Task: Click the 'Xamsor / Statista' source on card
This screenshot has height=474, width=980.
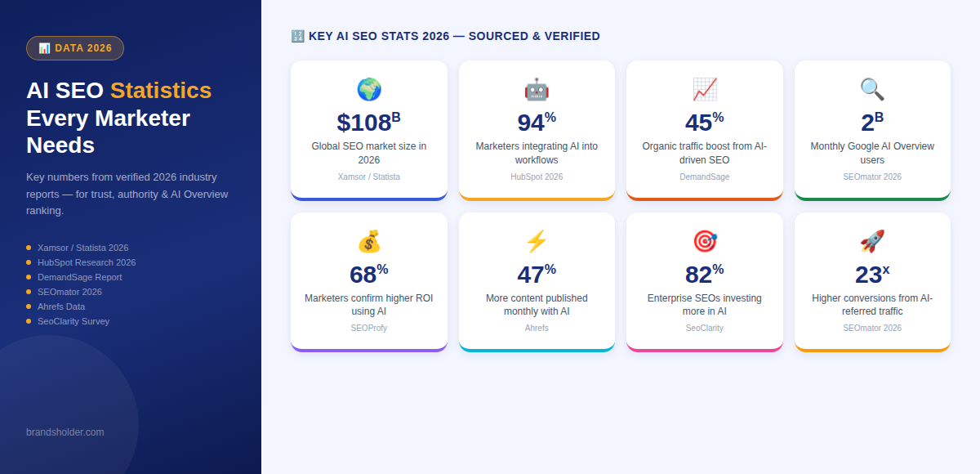Action: click(x=369, y=177)
